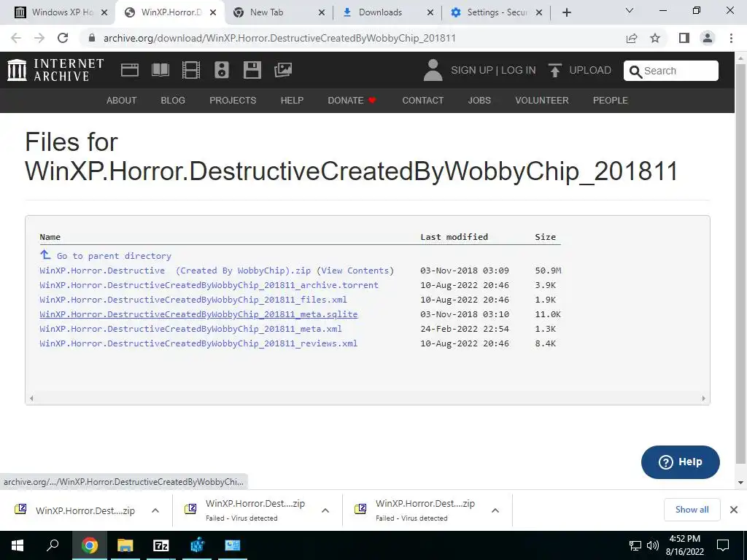Open the taskbar search magnifier
Image resolution: width=747 pixels, height=560 pixels.
point(53,545)
